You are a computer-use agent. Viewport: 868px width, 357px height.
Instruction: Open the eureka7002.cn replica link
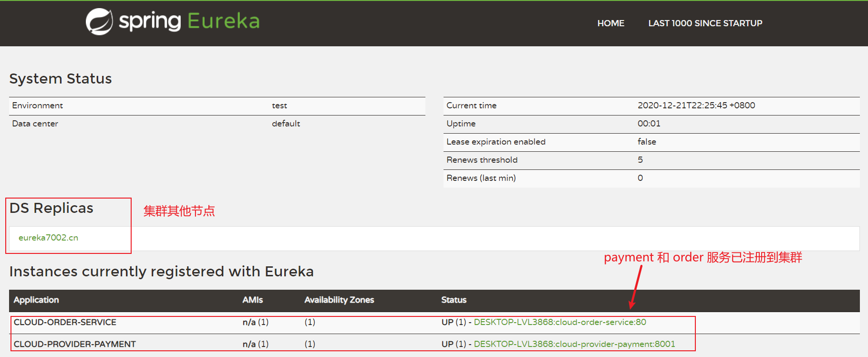(48, 238)
